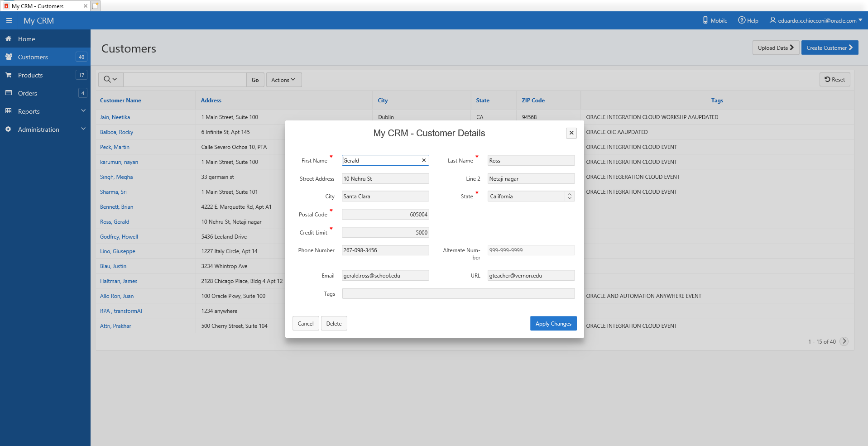Expand the Administration sidebar section

83,129
